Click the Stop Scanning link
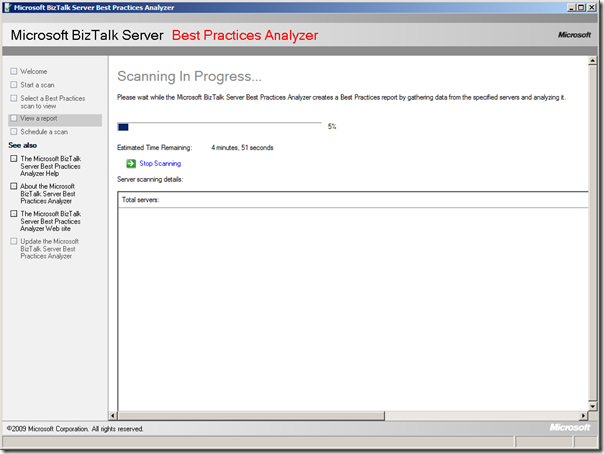604x454 pixels. [160, 164]
